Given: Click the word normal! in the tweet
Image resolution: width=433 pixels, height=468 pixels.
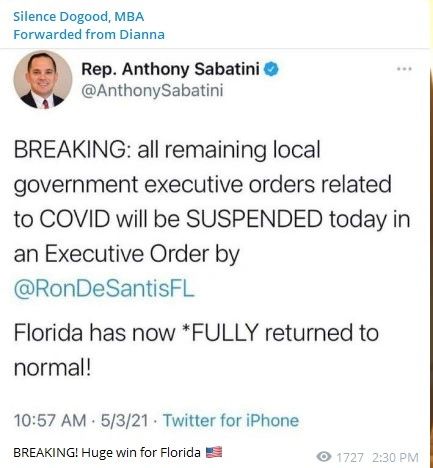Looking at the screenshot, I should coord(52,368).
